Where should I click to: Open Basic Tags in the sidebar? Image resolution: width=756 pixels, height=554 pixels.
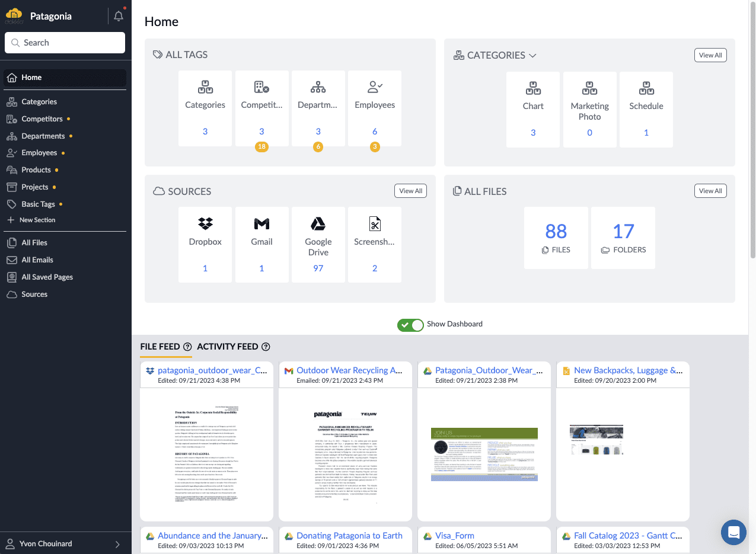tap(38, 204)
